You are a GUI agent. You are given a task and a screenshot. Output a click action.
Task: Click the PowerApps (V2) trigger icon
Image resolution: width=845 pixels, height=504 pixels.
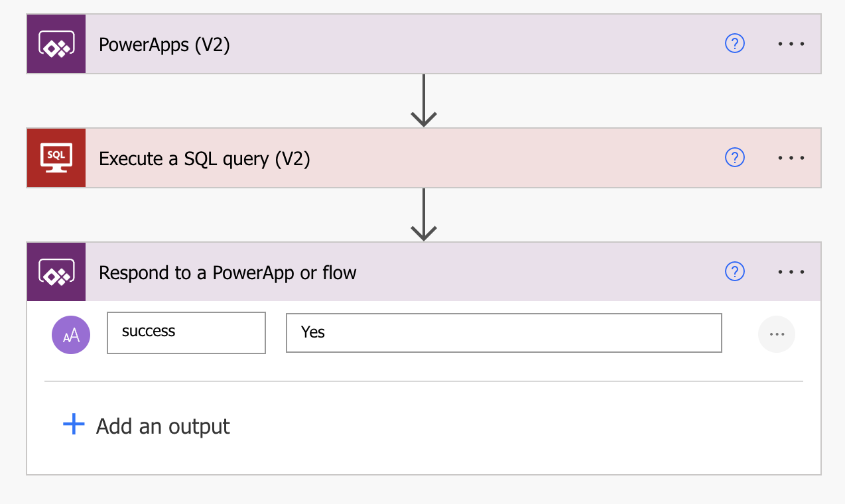(56, 44)
